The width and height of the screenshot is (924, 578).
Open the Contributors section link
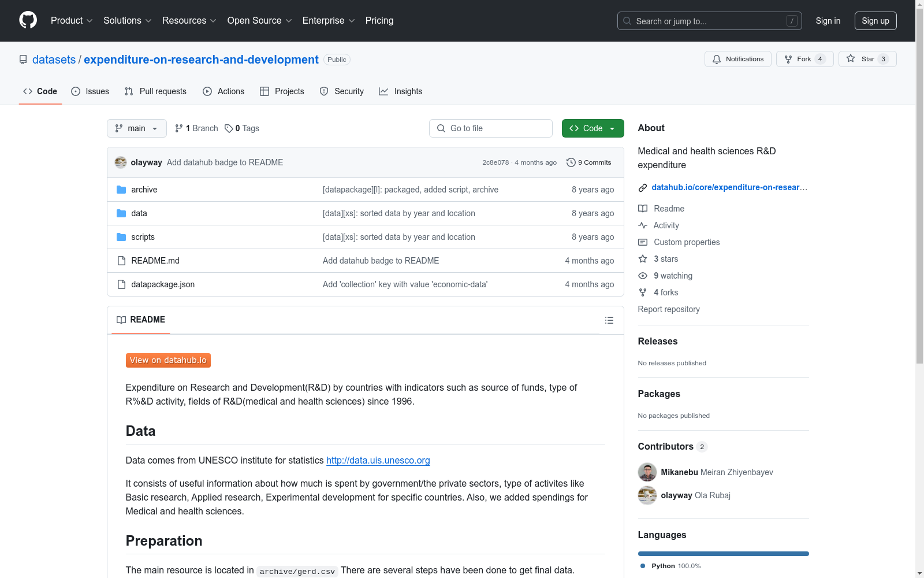click(672, 446)
